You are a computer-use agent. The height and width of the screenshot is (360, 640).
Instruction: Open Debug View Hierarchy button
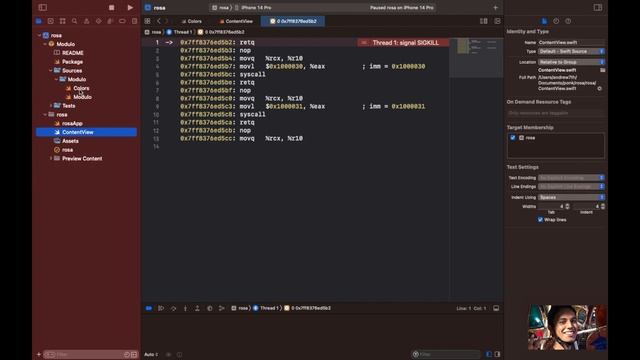[209, 308]
